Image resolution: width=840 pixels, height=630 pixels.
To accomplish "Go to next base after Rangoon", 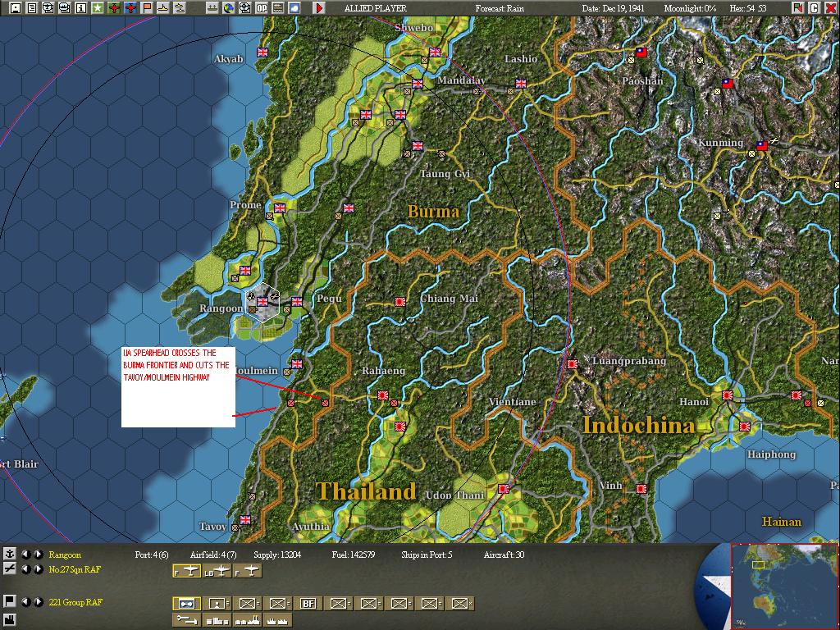I will pyautogui.click(x=38, y=555).
